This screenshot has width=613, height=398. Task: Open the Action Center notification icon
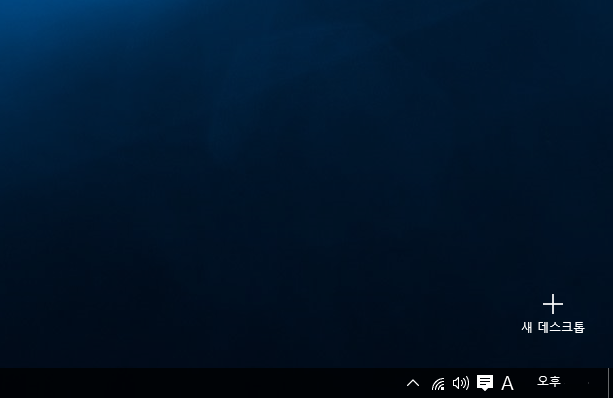tap(485, 383)
